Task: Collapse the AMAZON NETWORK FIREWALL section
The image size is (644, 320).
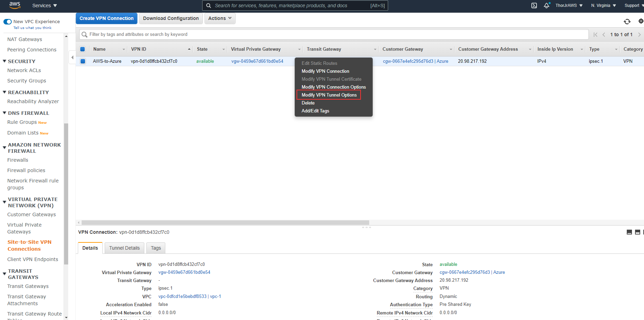Action: [4, 148]
